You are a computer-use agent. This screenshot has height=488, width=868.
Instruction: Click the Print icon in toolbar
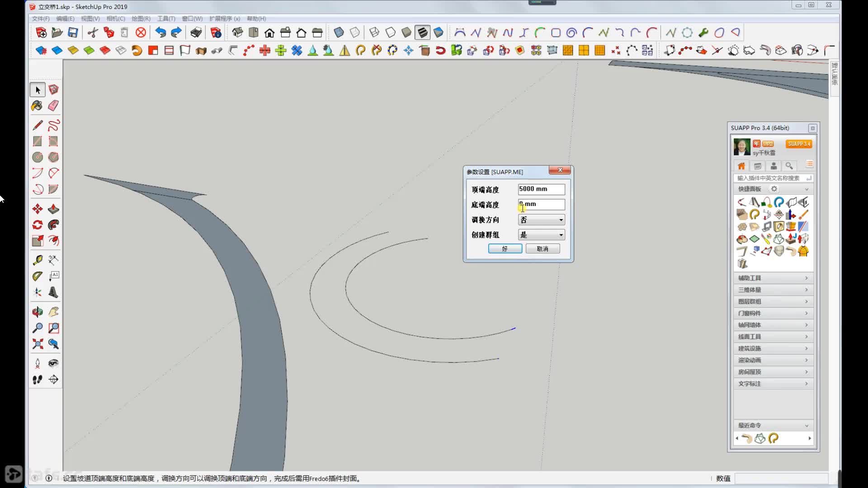(x=196, y=33)
